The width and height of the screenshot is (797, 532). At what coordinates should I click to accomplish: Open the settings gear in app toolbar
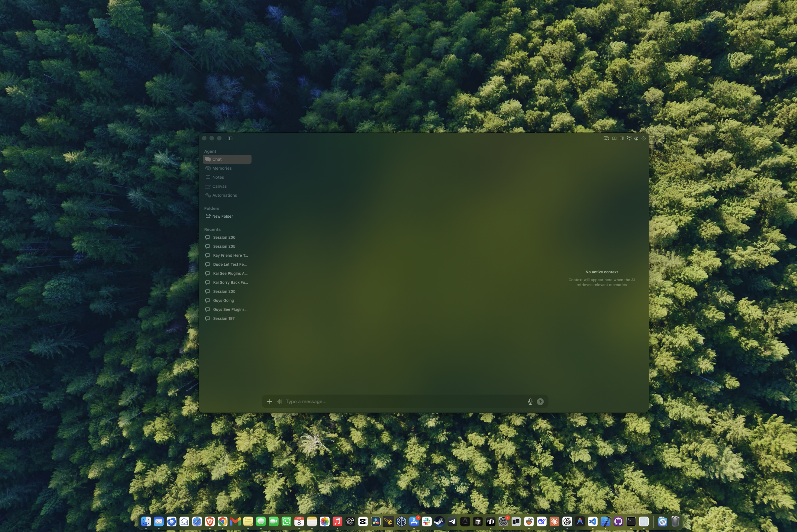(643, 138)
